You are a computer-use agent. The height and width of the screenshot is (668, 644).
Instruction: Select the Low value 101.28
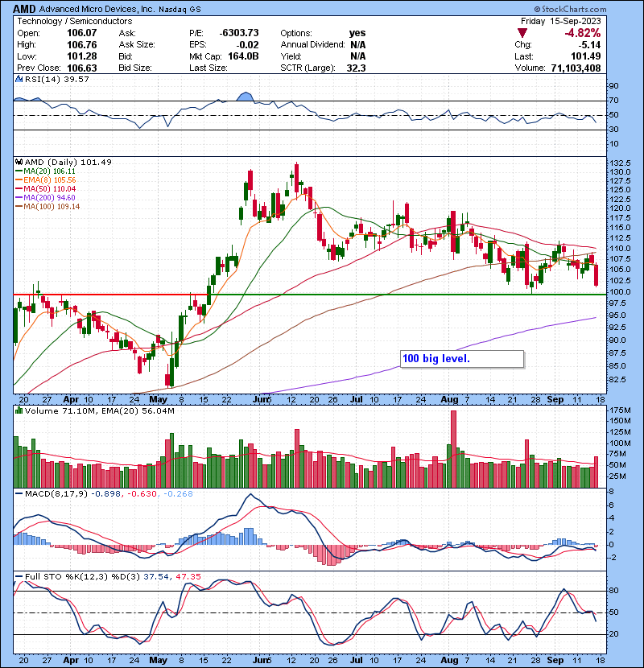click(x=82, y=56)
